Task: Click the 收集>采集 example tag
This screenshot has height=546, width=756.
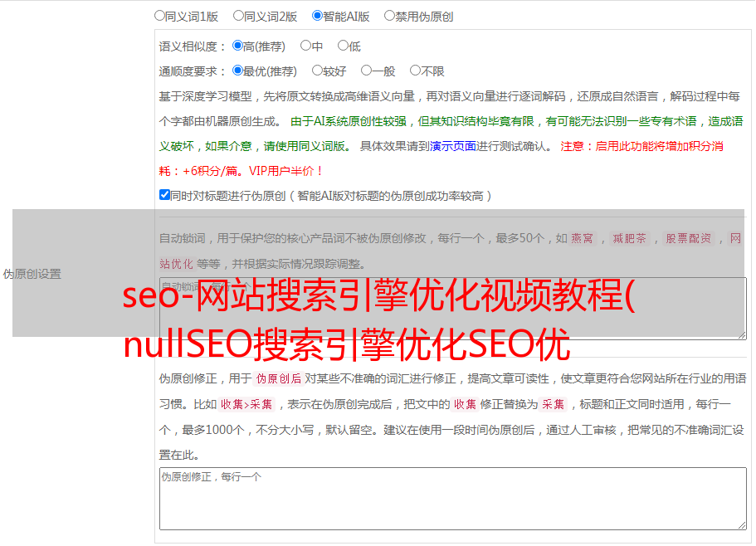Action: (x=246, y=404)
